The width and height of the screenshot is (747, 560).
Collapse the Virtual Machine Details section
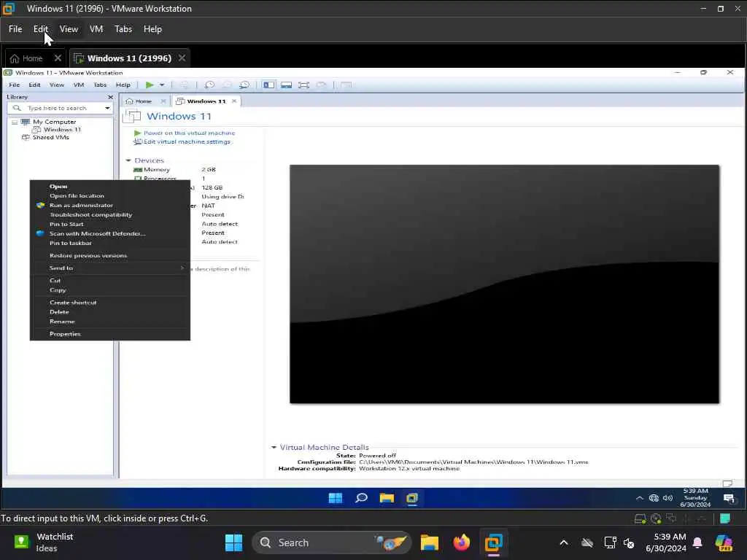pos(274,447)
